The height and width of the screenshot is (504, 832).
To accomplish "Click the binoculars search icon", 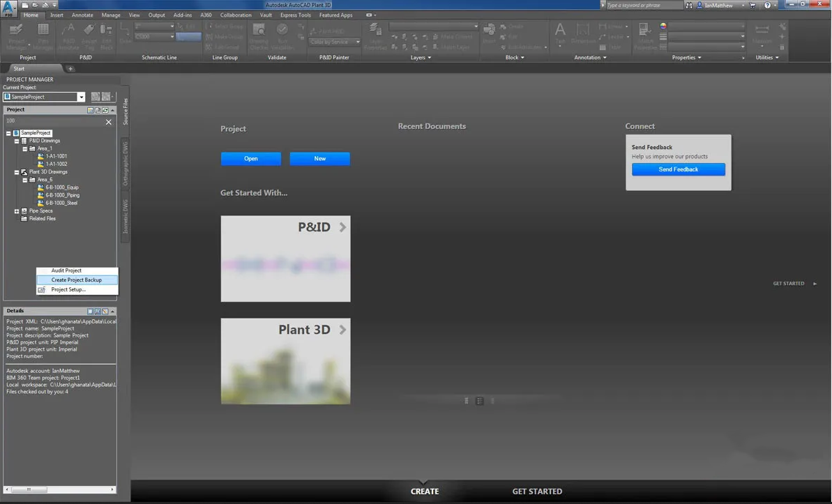I will pyautogui.click(x=689, y=6).
